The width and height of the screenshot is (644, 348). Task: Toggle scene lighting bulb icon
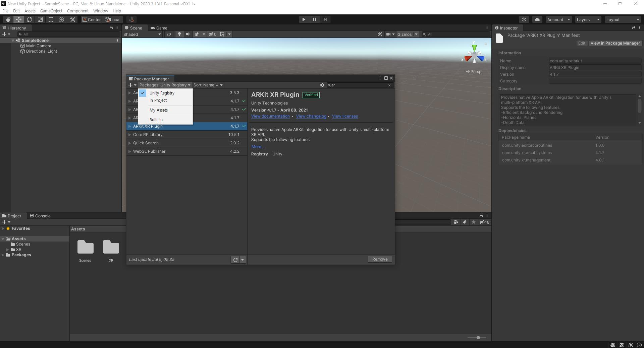click(x=179, y=34)
